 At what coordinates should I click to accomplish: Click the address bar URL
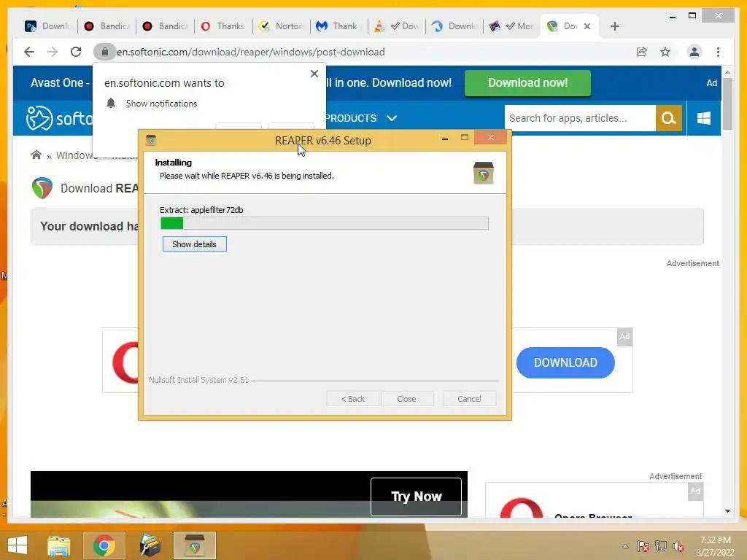pos(251,52)
